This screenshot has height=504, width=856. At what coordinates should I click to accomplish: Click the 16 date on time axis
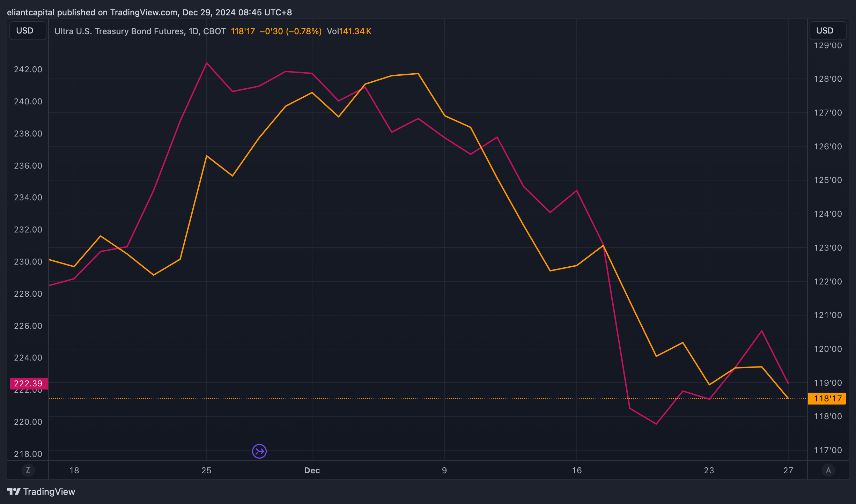(577, 470)
